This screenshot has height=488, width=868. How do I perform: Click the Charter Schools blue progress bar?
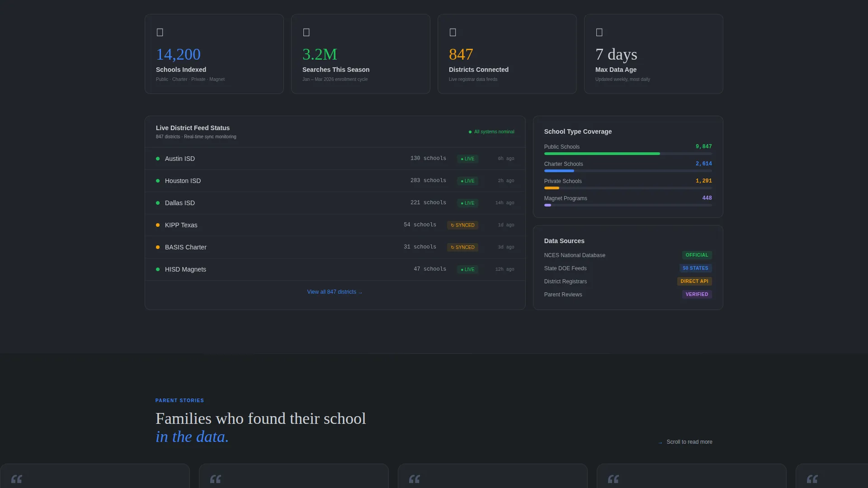[559, 171]
